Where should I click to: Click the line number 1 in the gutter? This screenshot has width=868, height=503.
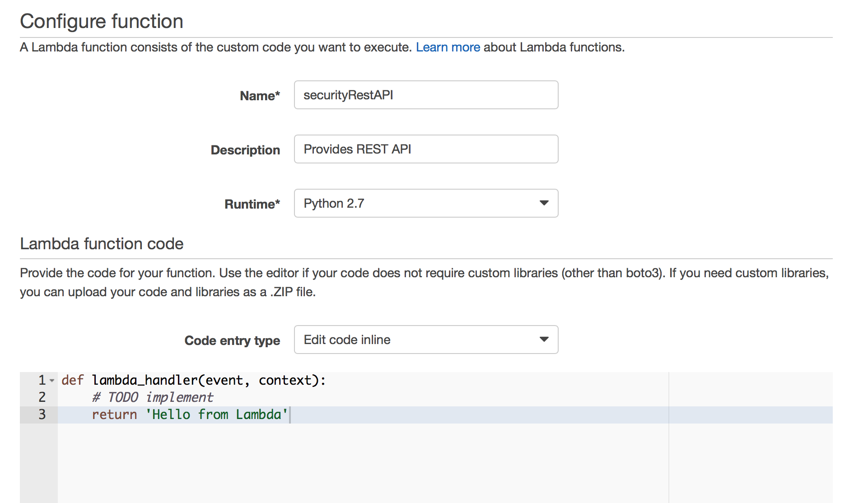pyautogui.click(x=42, y=380)
